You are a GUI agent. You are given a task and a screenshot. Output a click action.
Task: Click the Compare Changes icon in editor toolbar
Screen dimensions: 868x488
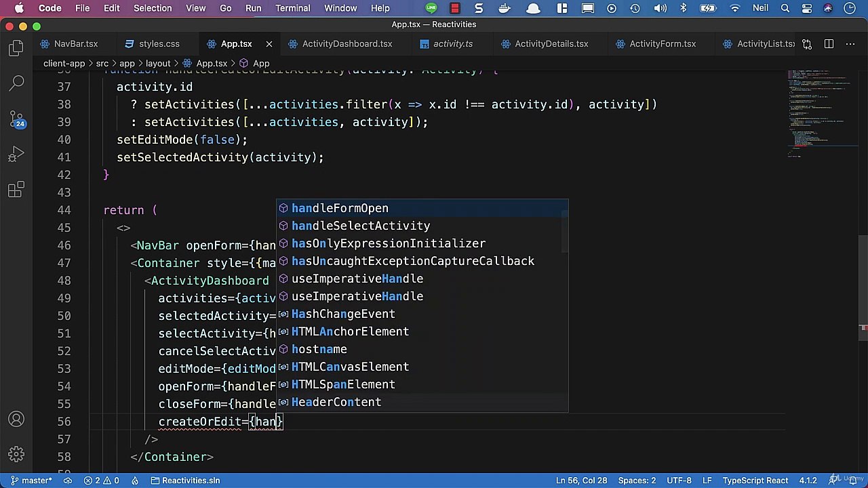(807, 44)
